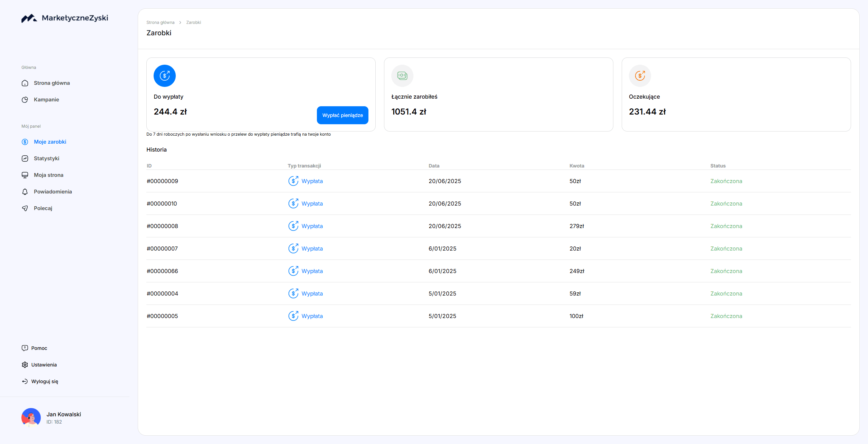Click the Ustawienia gear icon
The image size is (868, 444).
[x=25, y=365]
